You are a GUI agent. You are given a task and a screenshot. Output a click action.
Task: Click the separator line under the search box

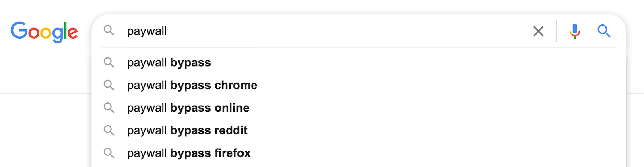[x=359, y=48]
